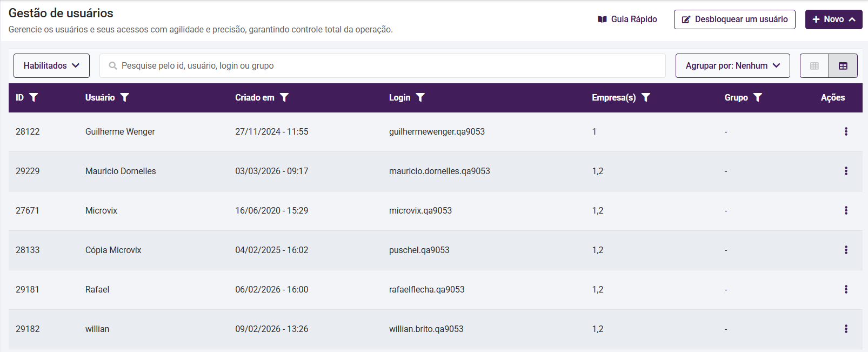Open actions menu for Mauricio Dornelles
Image resolution: width=868 pixels, height=352 pixels.
846,171
